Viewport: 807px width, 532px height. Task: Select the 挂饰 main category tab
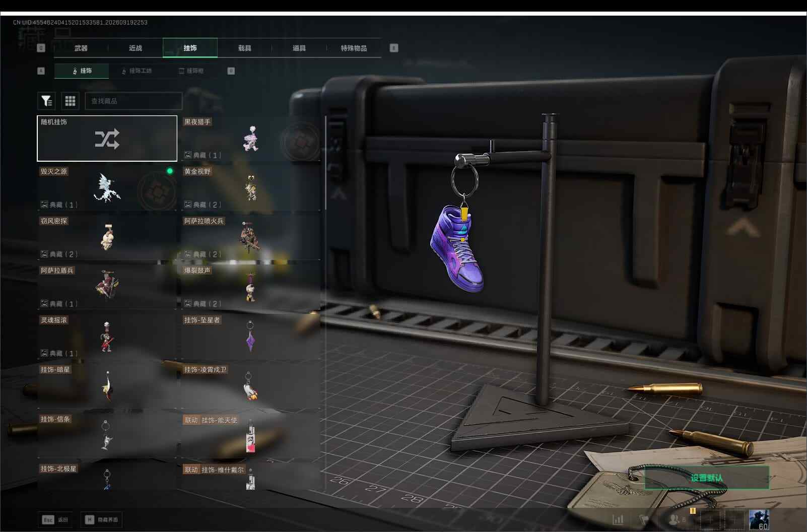[190, 48]
